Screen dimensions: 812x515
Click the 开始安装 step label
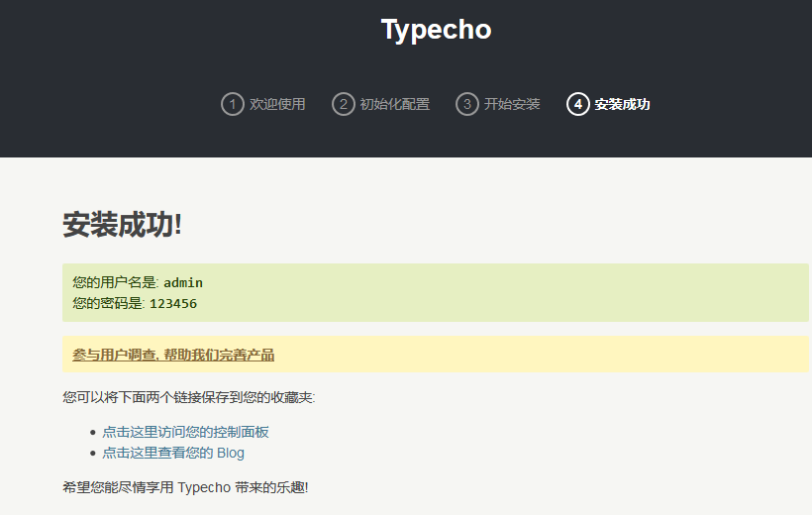tap(512, 104)
